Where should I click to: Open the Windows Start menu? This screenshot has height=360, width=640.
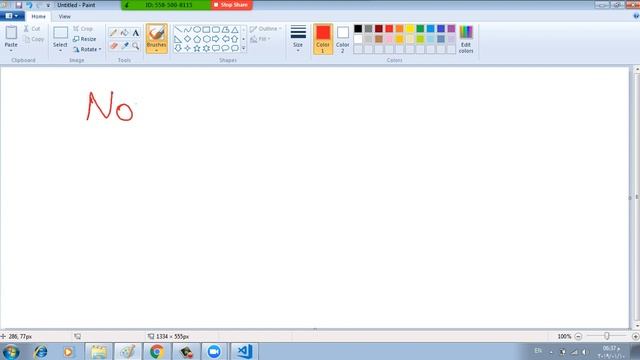11,351
